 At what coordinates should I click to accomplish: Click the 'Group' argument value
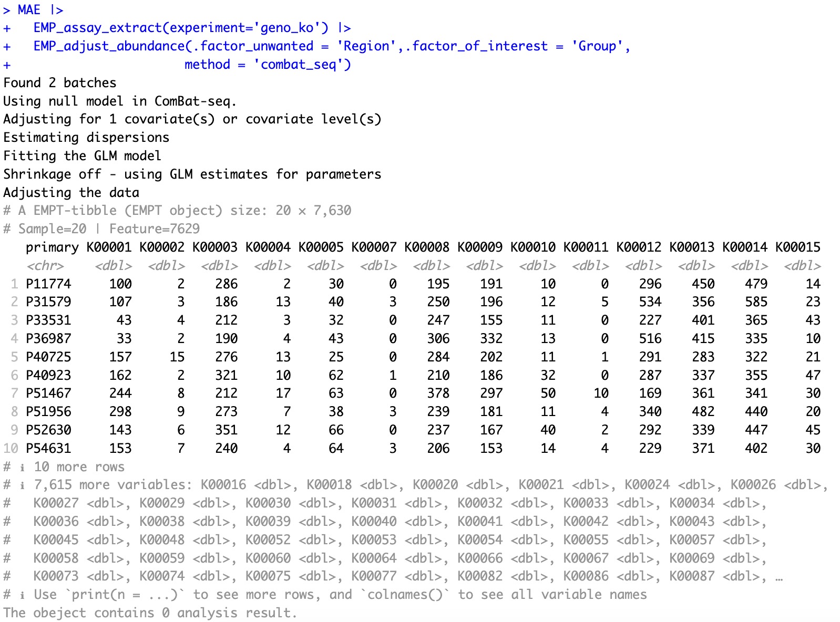tap(597, 46)
